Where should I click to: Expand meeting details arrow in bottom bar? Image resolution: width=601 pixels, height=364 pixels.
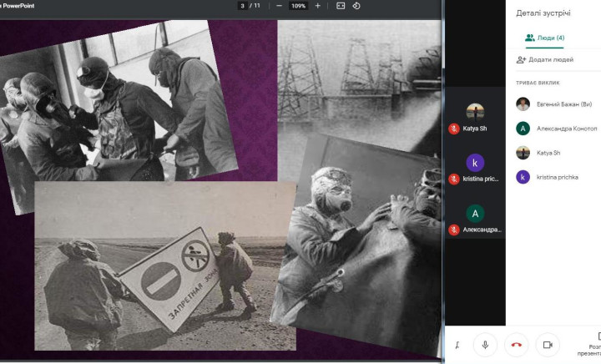[x=457, y=344]
